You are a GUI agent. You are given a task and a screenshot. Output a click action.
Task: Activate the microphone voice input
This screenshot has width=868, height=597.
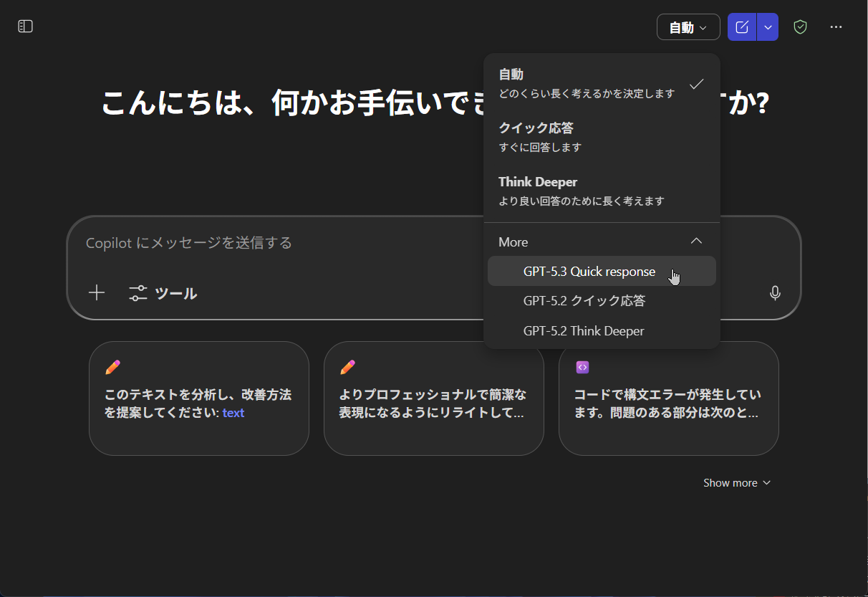775,293
